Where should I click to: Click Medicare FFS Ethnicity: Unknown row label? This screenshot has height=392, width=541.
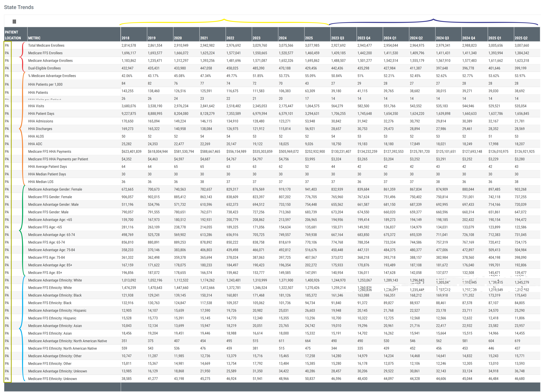point(52,379)
